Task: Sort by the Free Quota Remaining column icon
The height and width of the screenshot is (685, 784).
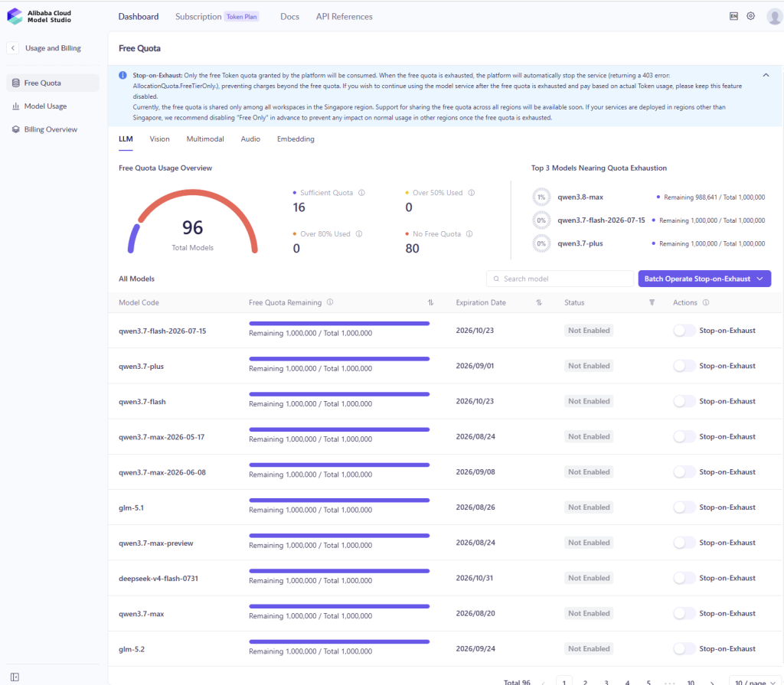Action: [x=430, y=302]
